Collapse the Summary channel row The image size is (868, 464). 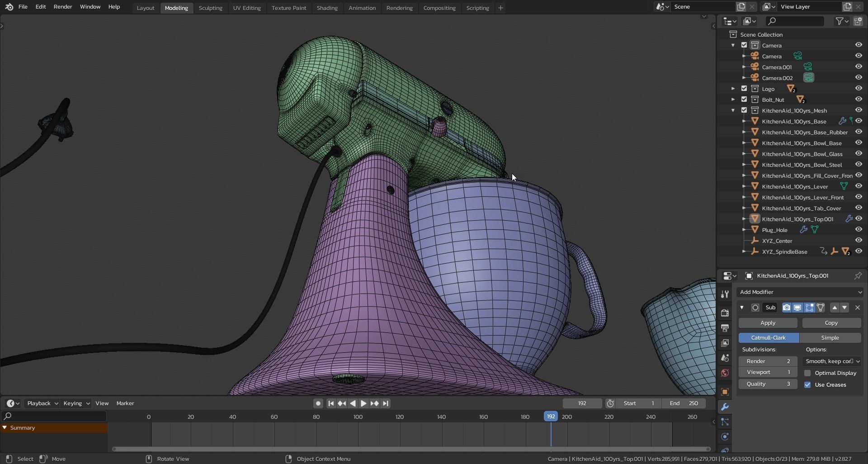click(x=5, y=428)
